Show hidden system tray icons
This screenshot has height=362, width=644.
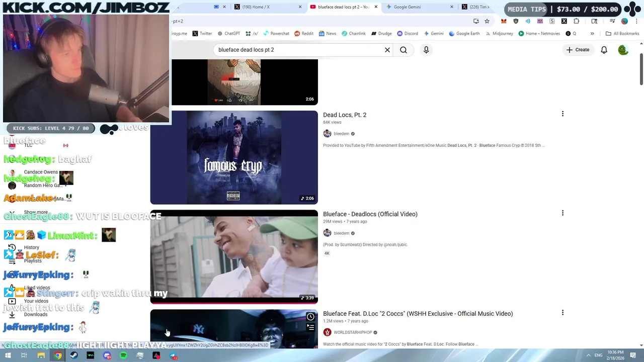coord(588,355)
